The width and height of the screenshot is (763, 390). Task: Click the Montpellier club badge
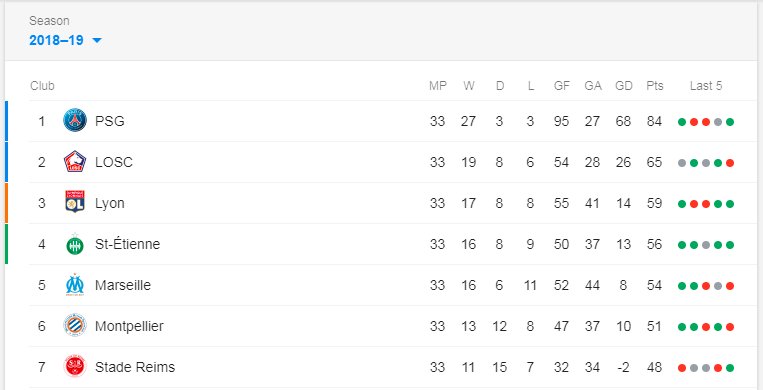[75, 326]
